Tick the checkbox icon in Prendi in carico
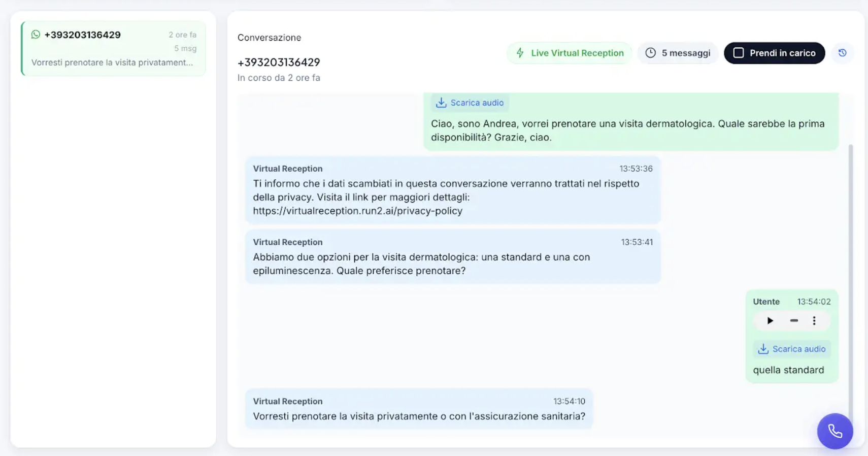This screenshot has width=868, height=456. click(x=739, y=53)
